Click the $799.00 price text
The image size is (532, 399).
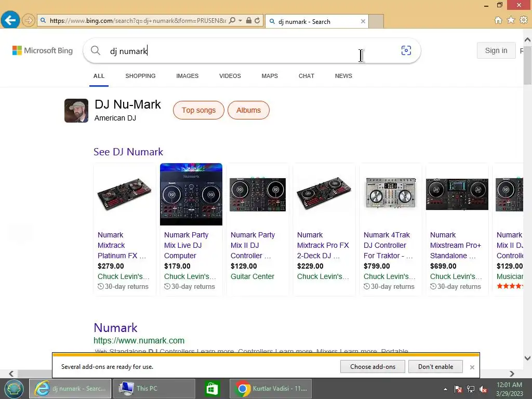coord(377,267)
